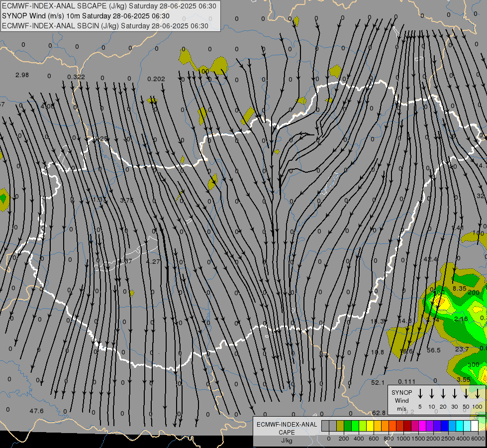Click the wind legend number 50
This screenshot has width=487, height=448.
click(x=466, y=407)
